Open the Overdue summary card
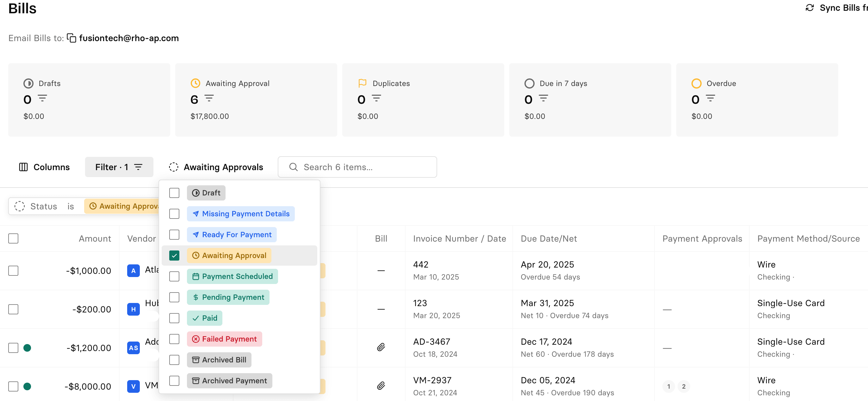This screenshot has width=868, height=401. 757,100
